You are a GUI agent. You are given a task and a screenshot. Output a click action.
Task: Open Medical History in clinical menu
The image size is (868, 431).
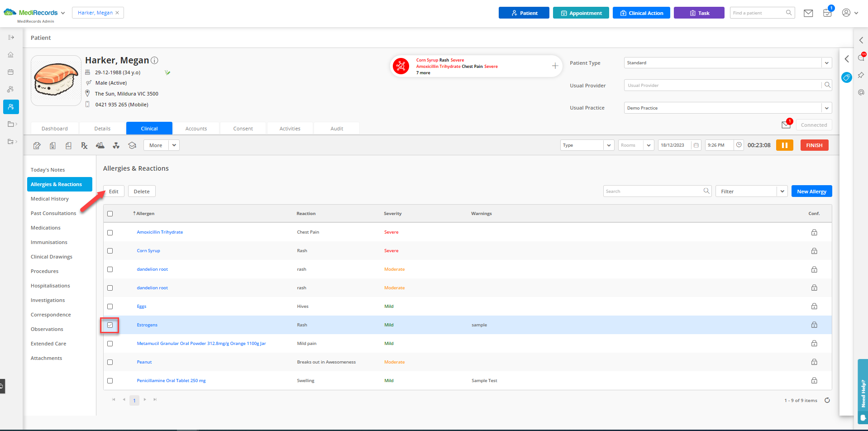click(x=50, y=199)
